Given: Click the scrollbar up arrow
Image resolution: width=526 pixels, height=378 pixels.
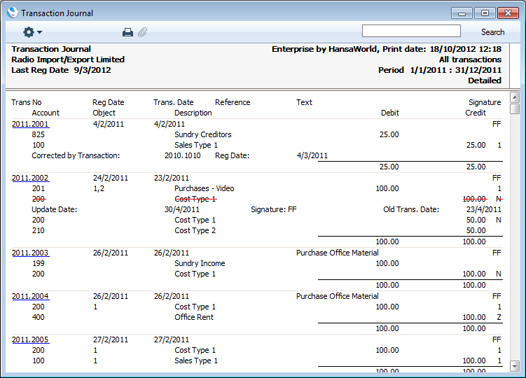Looking at the screenshot, I should [x=515, y=97].
